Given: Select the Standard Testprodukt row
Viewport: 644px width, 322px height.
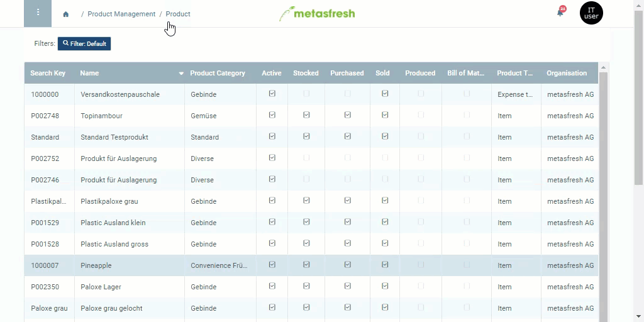Looking at the screenshot, I should (x=311, y=137).
